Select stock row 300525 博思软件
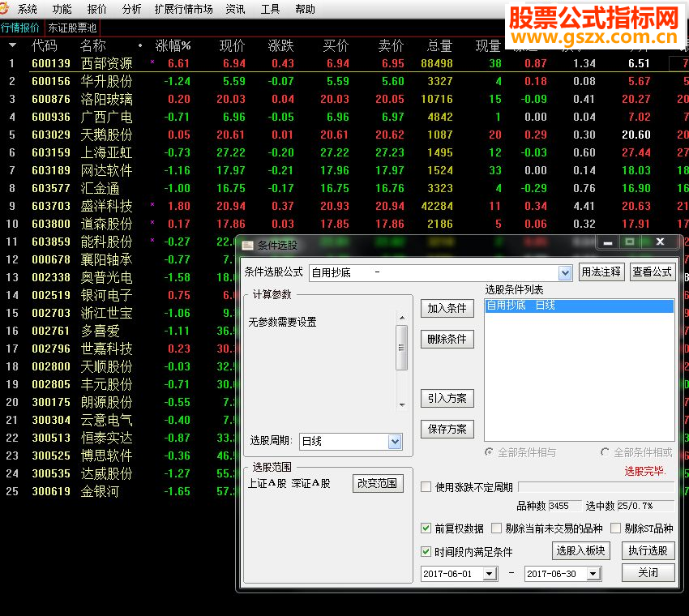This screenshot has height=616, width=689. click(x=118, y=456)
